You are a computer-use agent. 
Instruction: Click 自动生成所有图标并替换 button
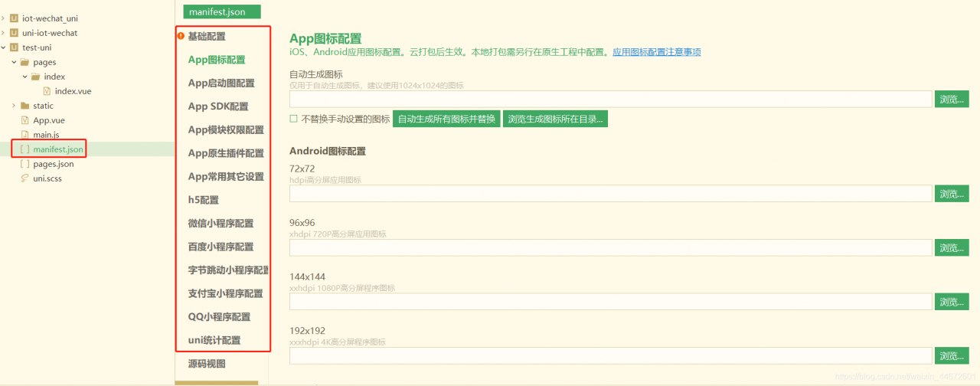pyautogui.click(x=446, y=119)
